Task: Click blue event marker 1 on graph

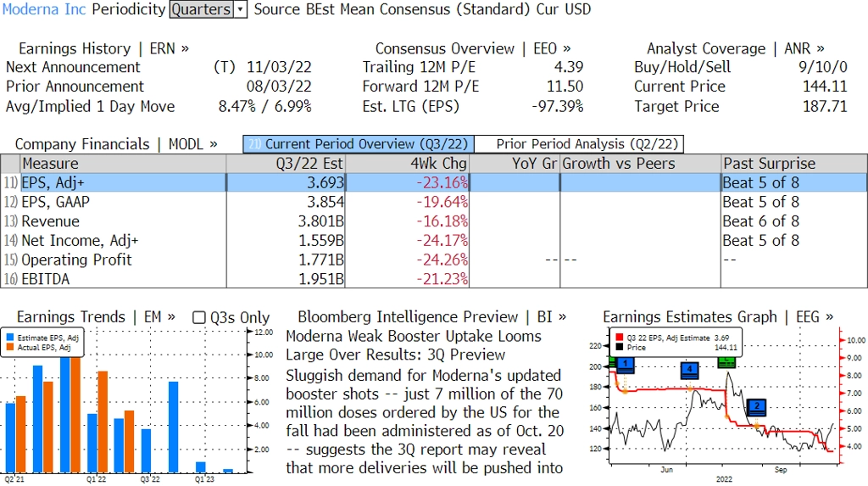Action: tap(625, 366)
